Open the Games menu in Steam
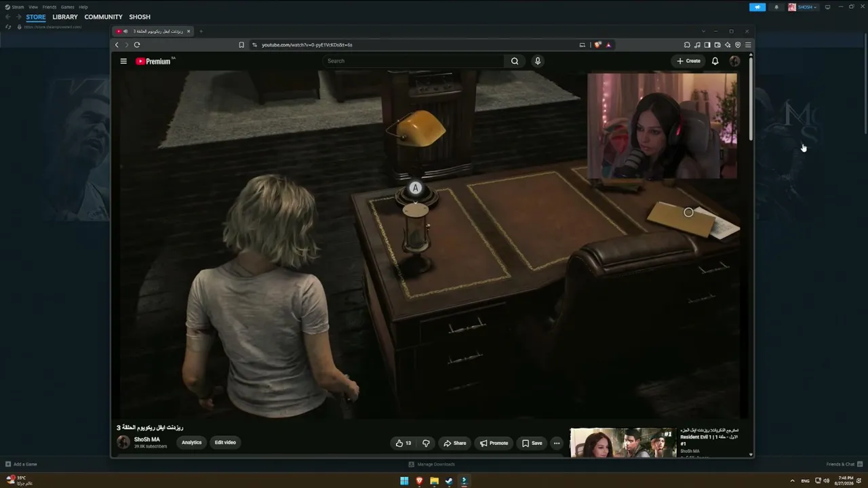868x488 pixels. (68, 7)
